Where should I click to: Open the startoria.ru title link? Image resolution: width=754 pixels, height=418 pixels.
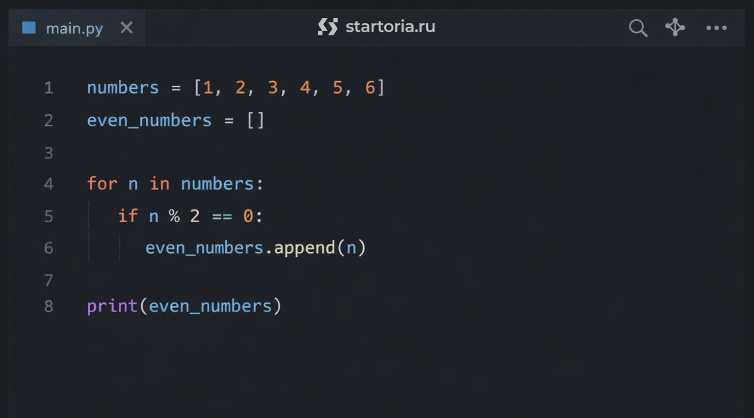point(390,26)
